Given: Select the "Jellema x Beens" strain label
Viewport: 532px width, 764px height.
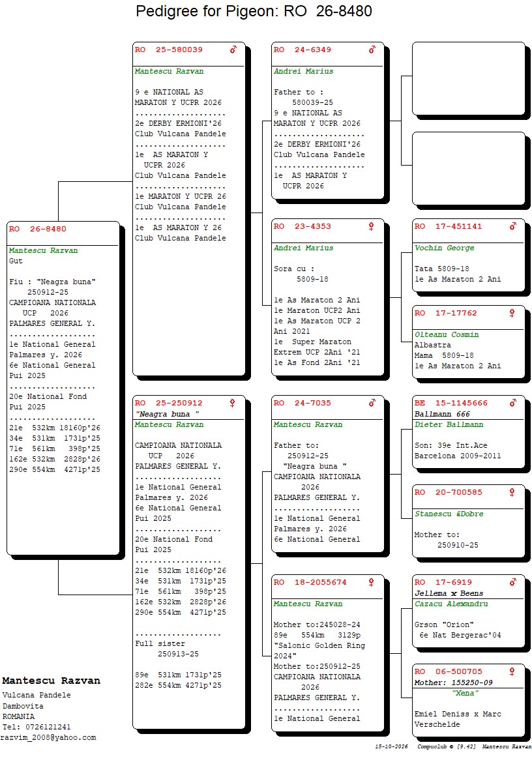Looking at the screenshot, I should 449,593.
